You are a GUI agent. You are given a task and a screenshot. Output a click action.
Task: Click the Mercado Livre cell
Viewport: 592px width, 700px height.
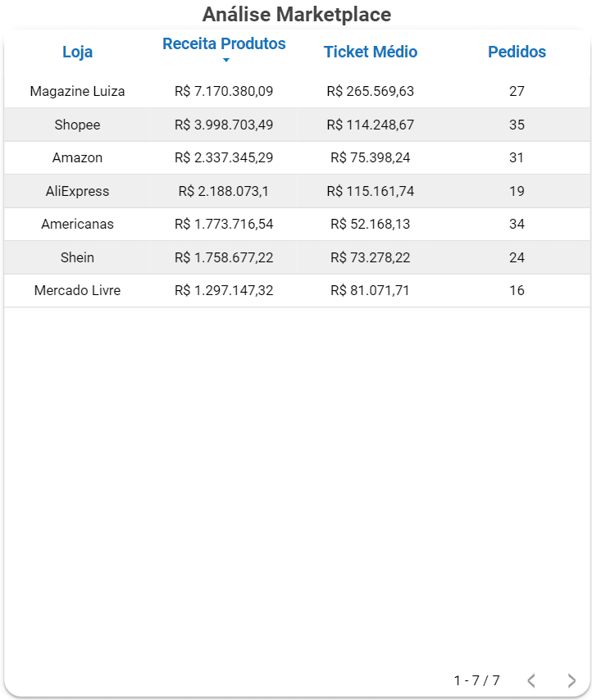tap(78, 291)
